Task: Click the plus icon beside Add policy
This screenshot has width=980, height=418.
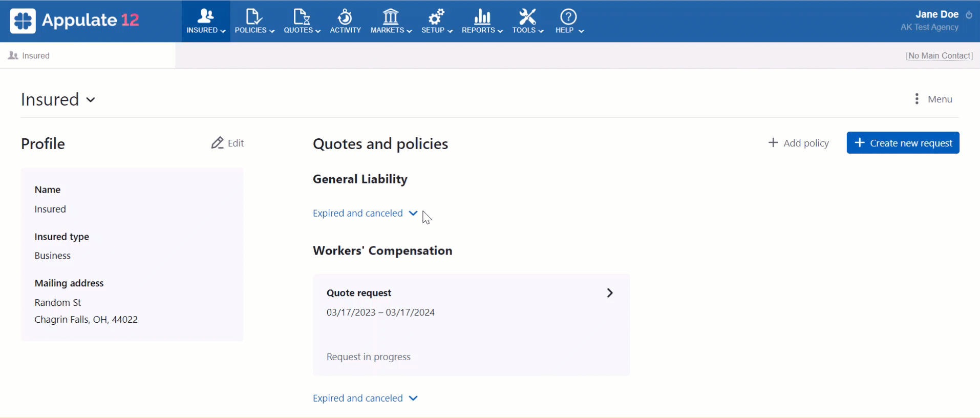Action: pyautogui.click(x=773, y=142)
